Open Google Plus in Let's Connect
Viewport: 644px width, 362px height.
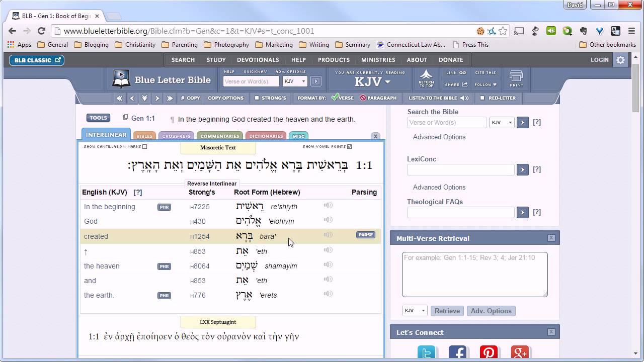(x=520, y=353)
